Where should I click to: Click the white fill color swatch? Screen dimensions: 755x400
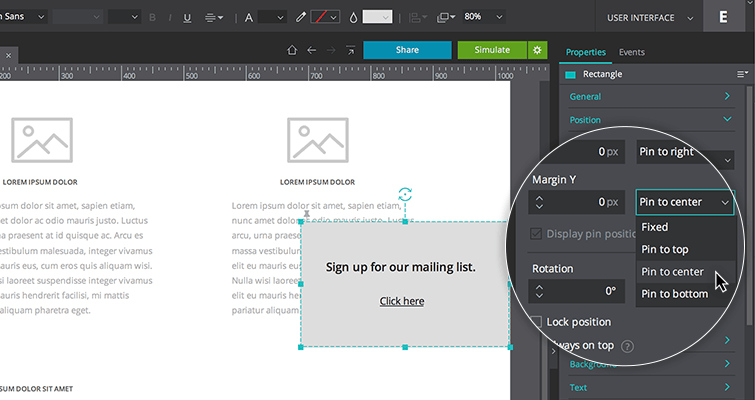[x=377, y=17]
